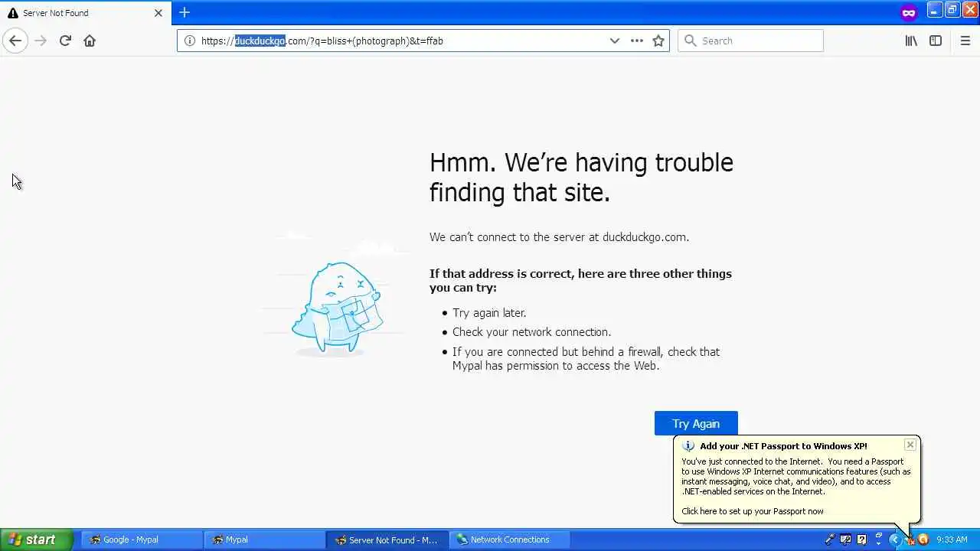Click the forward navigation arrow
Viewport: 980px width, 551px height.
coord(41,41)
